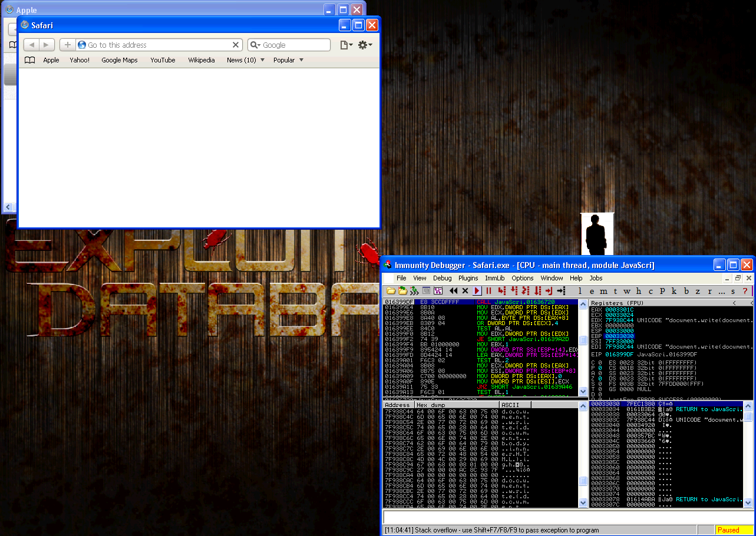Open the View menu
This screenshot has height=536, width=756.
pos(420,278)
